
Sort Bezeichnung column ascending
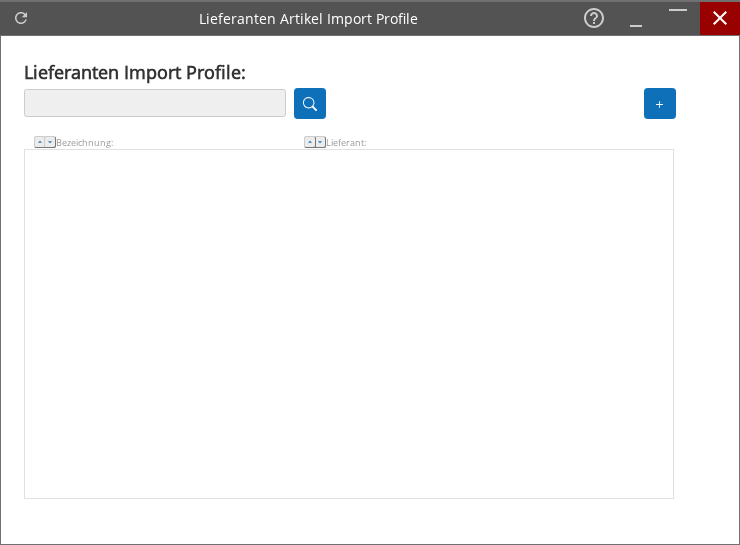tap(40, 142)
